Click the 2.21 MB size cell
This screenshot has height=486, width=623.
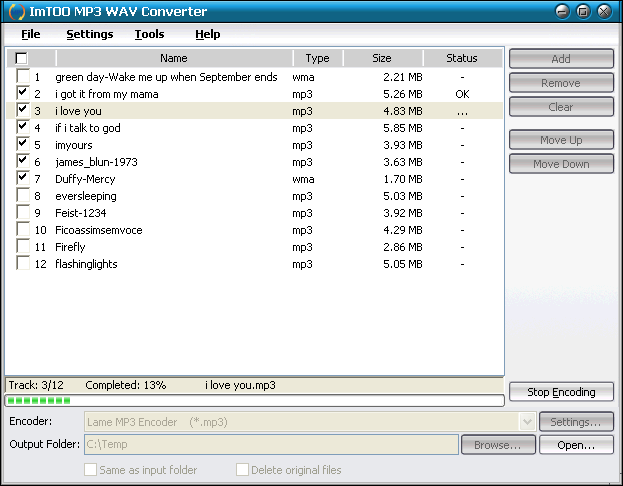(402, 77)
